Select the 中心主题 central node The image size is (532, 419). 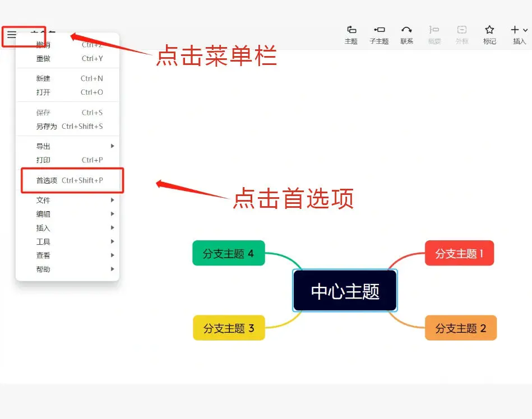(x=344, y=290)
